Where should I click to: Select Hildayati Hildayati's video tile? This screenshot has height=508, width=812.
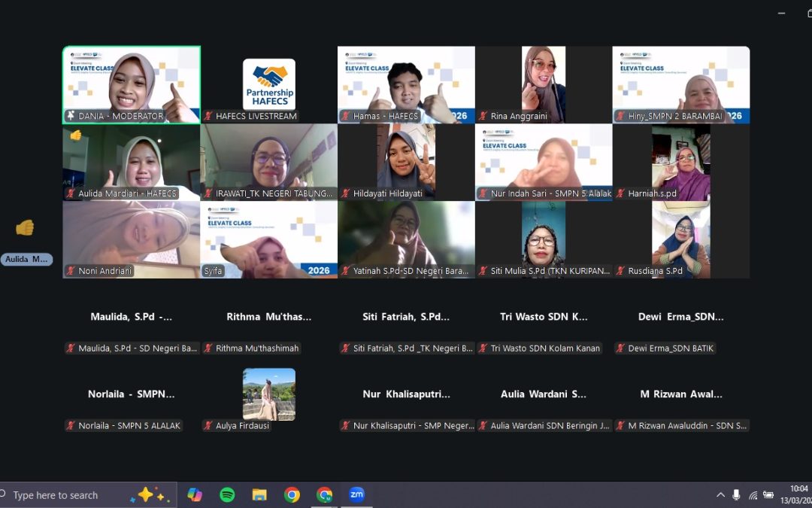tap(407, 163)
